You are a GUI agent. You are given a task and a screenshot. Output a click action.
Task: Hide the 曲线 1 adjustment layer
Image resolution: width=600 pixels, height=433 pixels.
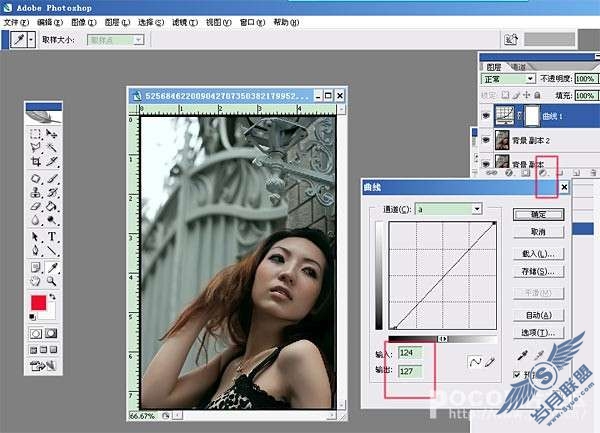[486, 115]
